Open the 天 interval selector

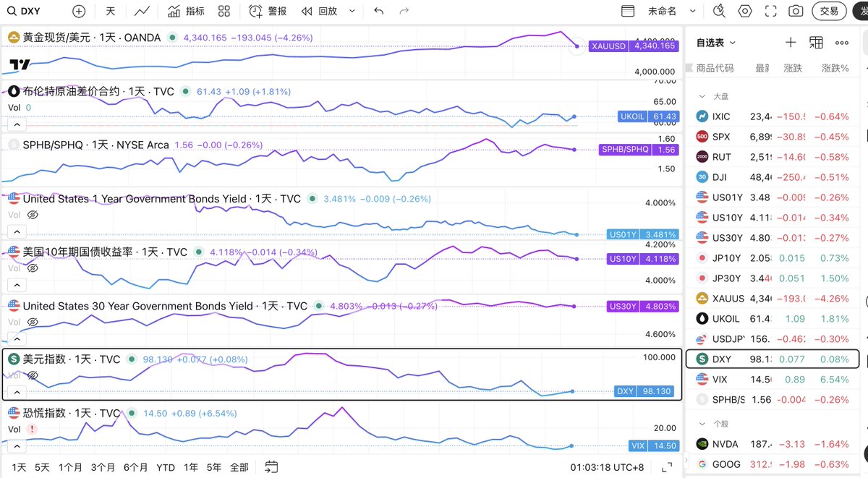click(x=111, y=11)
